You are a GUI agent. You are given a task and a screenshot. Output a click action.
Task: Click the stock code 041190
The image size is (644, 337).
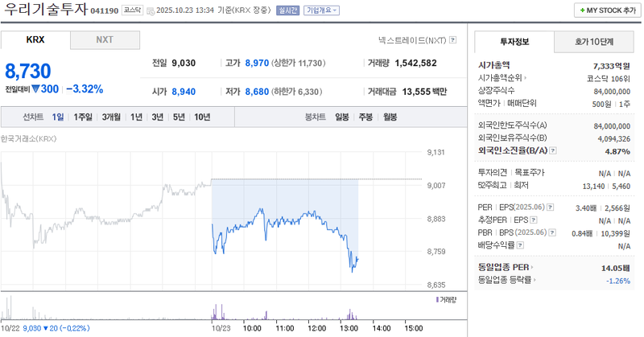pyautogui.click(x=105, y=10)
